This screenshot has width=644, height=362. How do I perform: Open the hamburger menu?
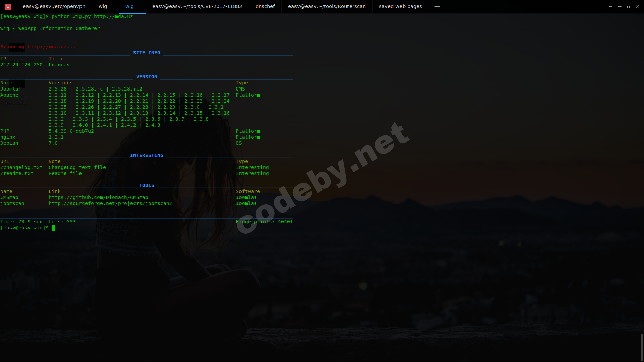[x=610, y=6]
